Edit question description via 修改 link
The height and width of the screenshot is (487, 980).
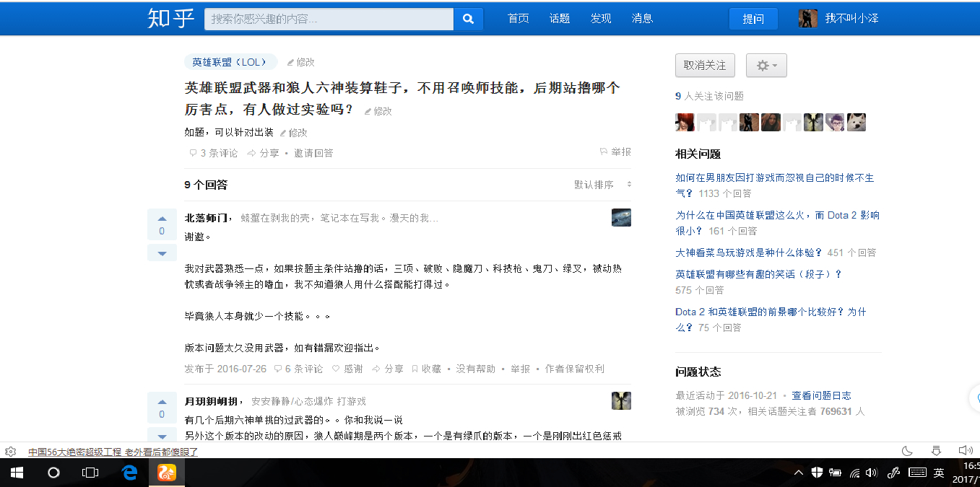pos(294,133)
